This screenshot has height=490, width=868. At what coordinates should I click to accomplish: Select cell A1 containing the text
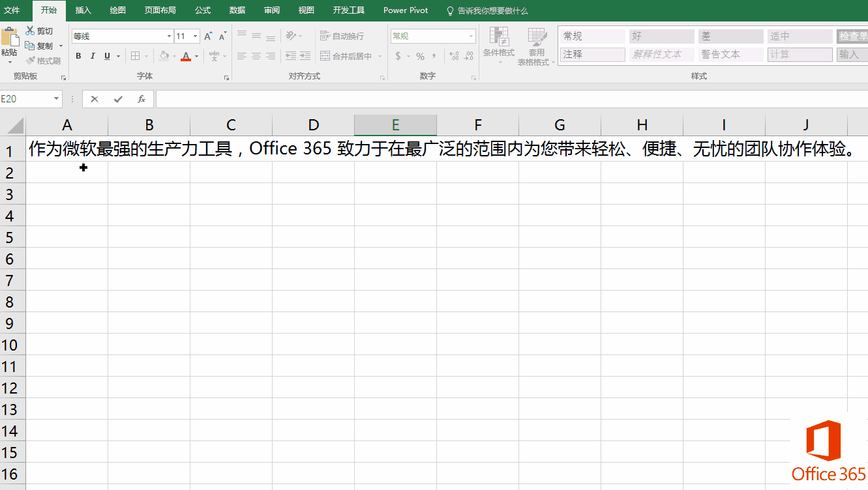pyautogui.click(x=67, y=150)
